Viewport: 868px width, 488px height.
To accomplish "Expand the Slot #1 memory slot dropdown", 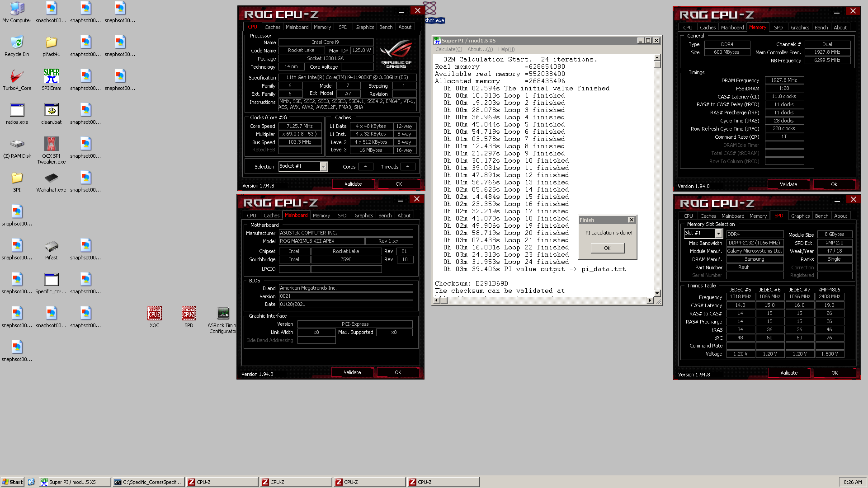I will click(x=718, y=233).
